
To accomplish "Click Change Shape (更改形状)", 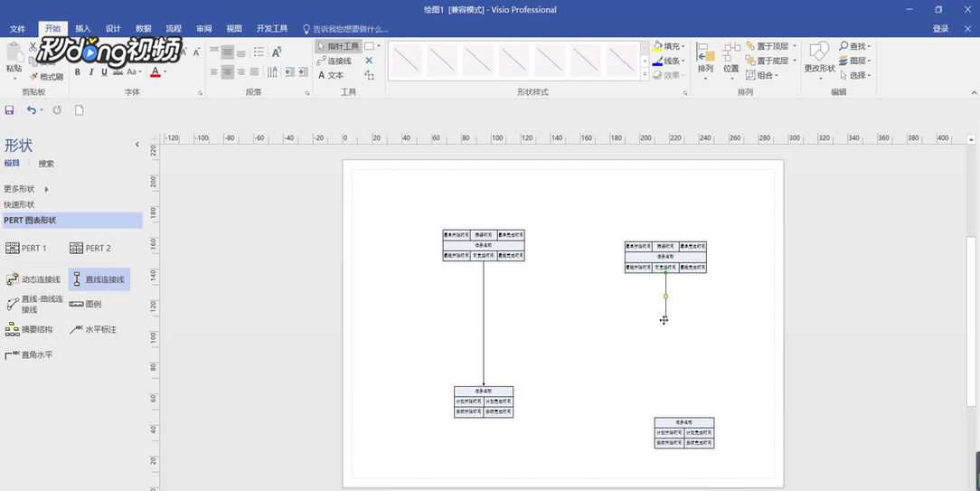I will [x=819, y=61].
